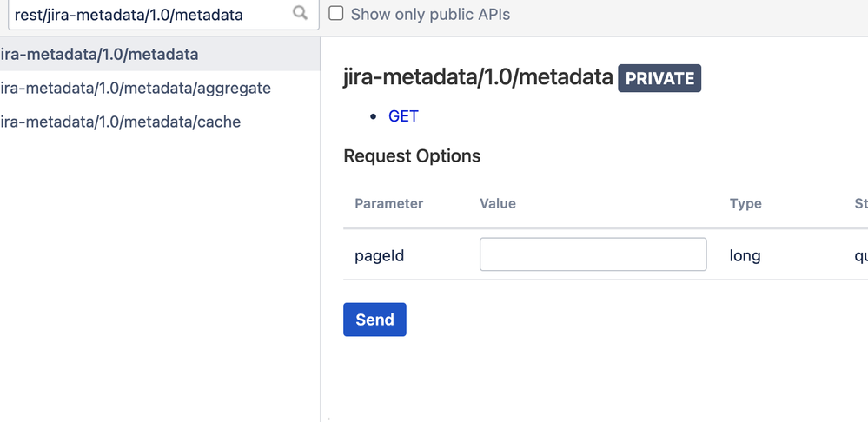Open the metadata/cache resource in the sidebar
Viewport: 868px width, 422px height.
[x=121, y=122]
